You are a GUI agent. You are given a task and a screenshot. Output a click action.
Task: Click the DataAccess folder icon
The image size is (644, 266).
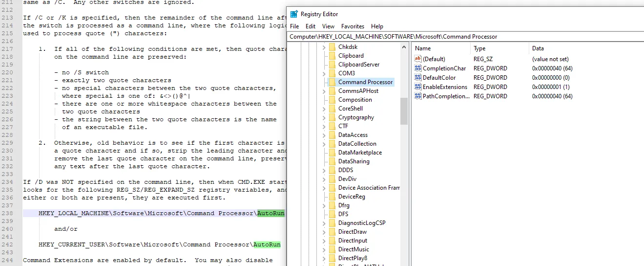click(332, 135)
